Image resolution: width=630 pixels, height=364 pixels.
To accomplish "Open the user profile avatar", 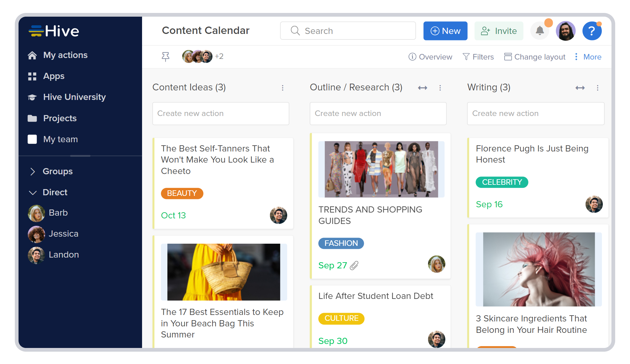I will 565,31.
